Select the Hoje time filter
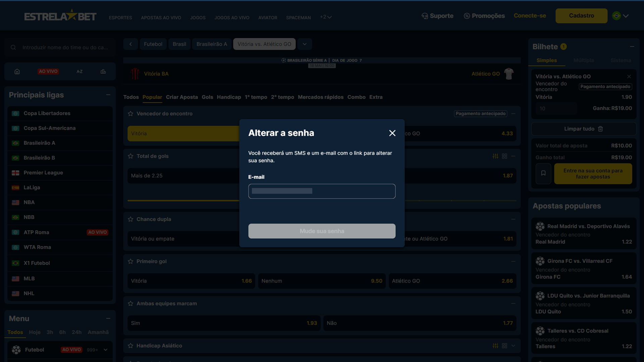 click(35, 332)
